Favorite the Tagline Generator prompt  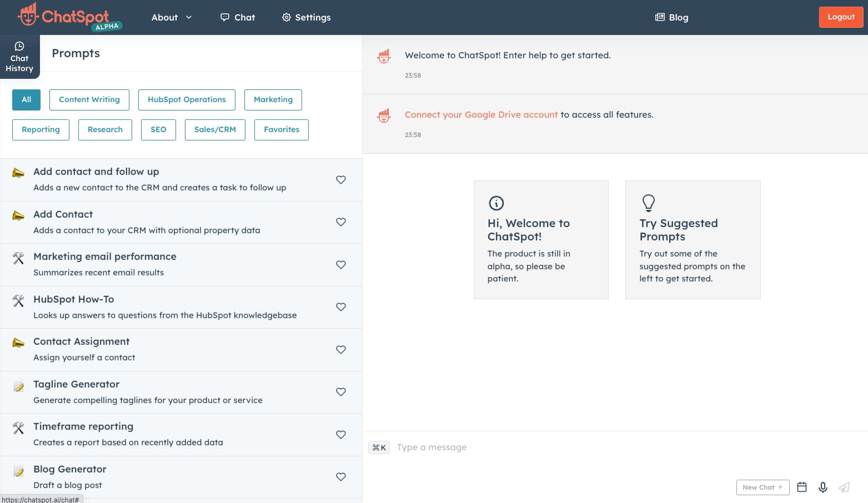coord(341,392)
